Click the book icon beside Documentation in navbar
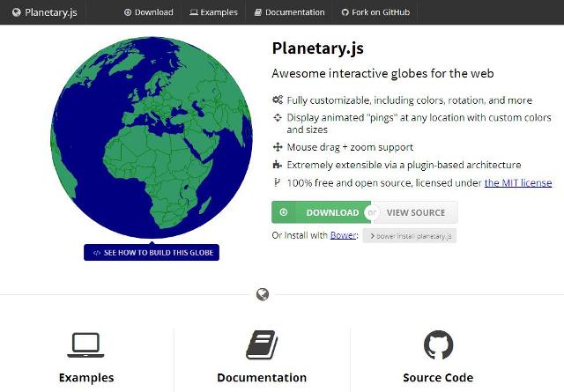 [x=258, y=12]
